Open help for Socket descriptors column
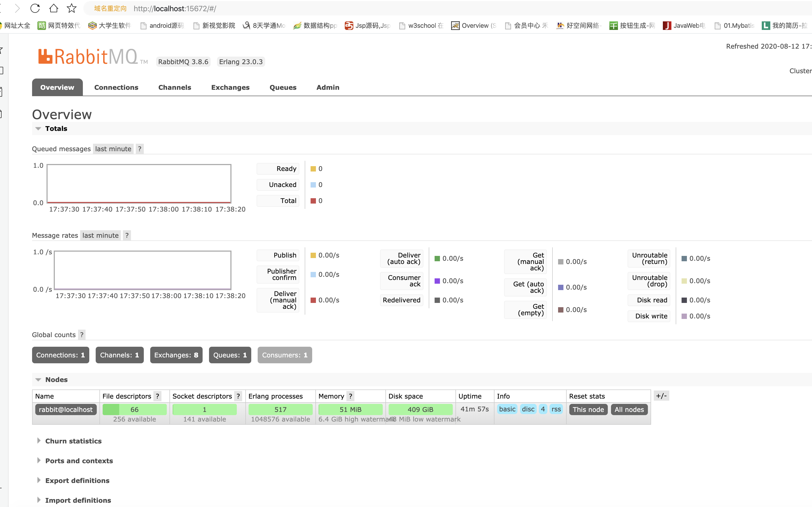This screenshot has height=507, width=812. click(x=238, y=396)
